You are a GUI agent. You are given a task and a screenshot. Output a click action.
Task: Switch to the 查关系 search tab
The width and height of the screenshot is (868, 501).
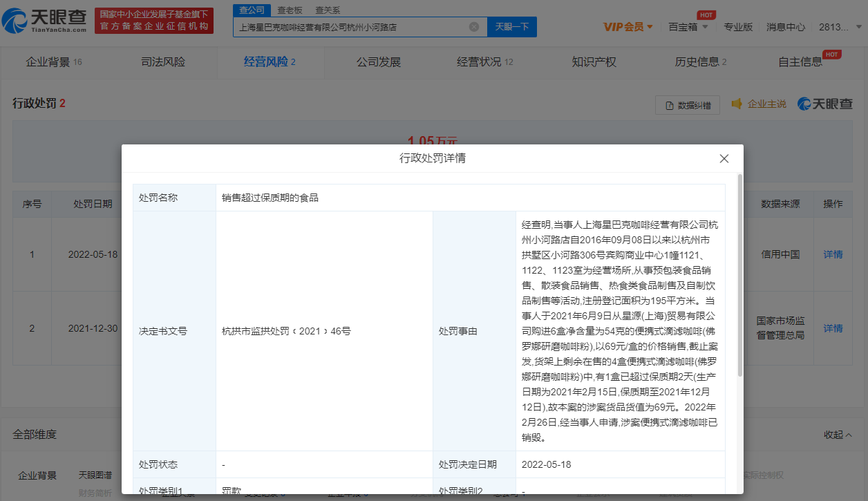[328, 10]
